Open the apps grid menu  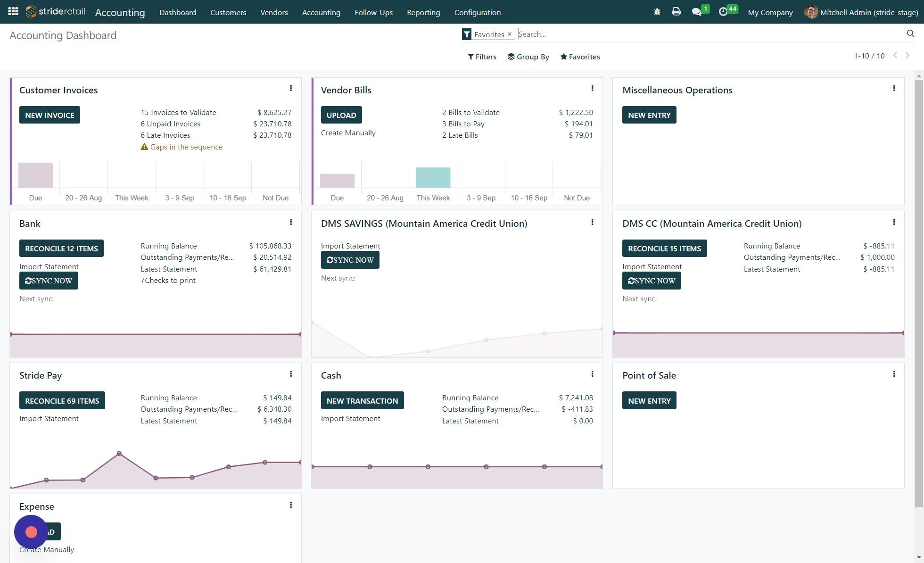coord(13,12)
